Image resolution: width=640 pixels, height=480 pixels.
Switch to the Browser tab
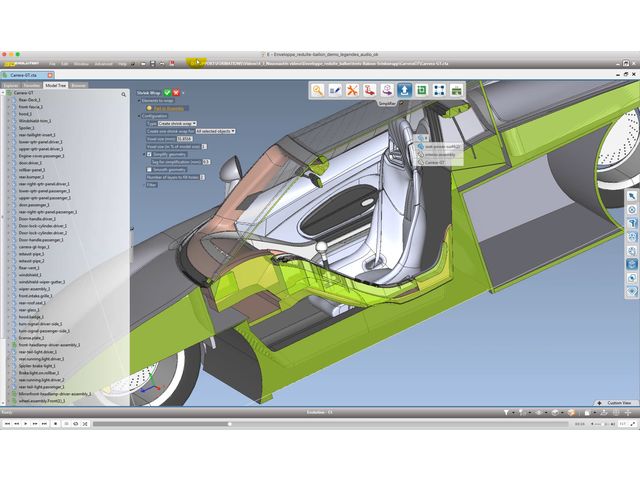[x=78, y=86]
